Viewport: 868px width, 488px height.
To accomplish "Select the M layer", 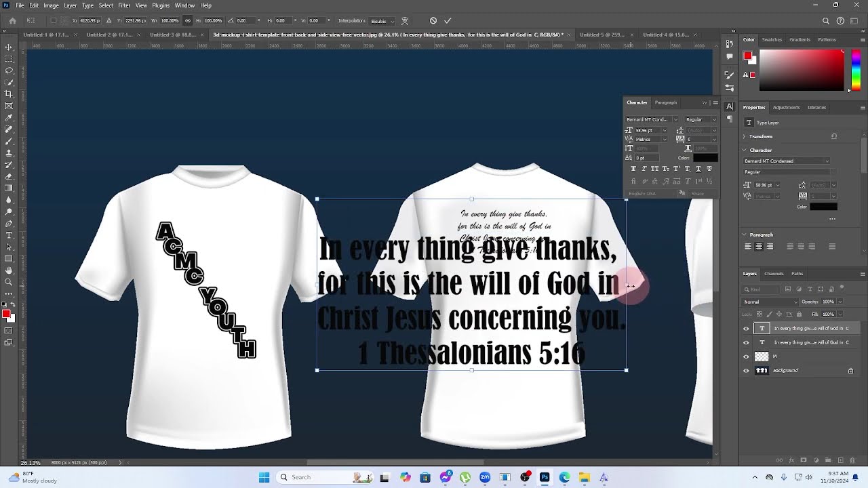I will point(800,357).
